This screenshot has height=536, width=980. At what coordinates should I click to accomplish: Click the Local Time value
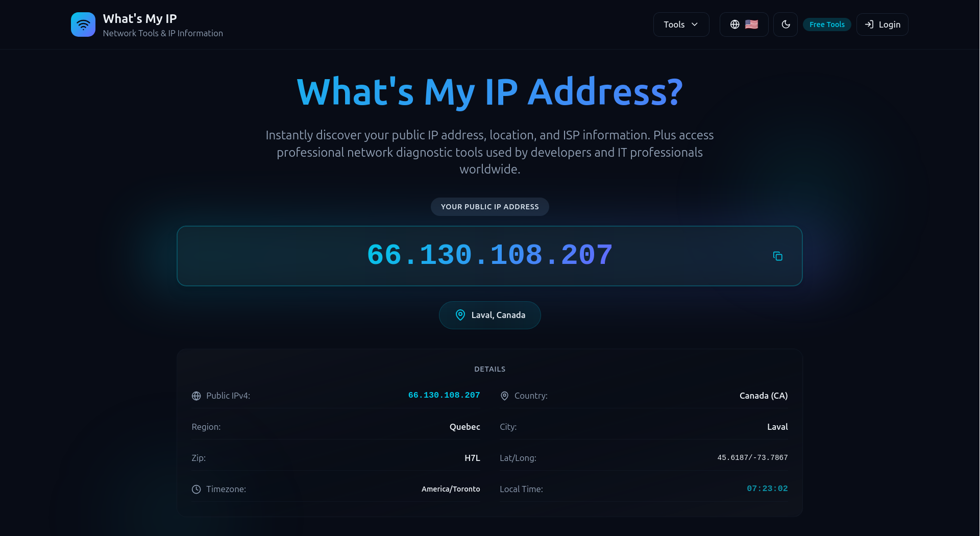tap(767, 489)
